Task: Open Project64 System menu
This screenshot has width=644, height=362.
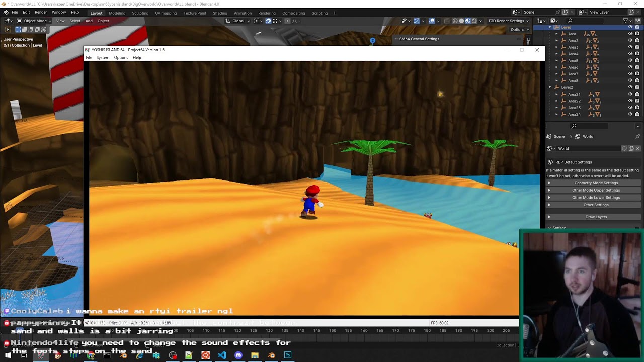Action: 103,57
